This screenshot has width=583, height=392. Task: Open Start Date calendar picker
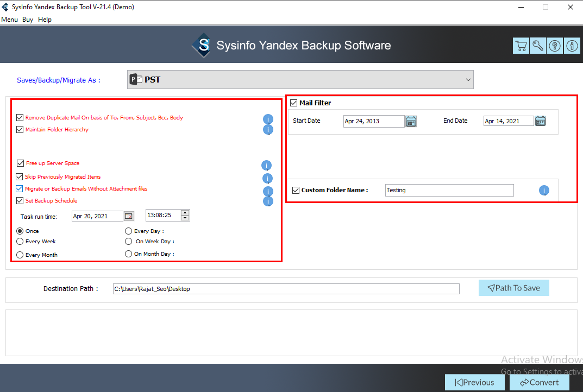[x=411, y=122]
